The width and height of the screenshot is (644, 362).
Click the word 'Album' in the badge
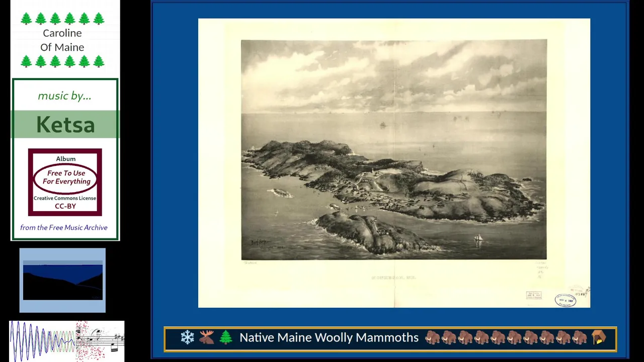[x=65, y=159]
